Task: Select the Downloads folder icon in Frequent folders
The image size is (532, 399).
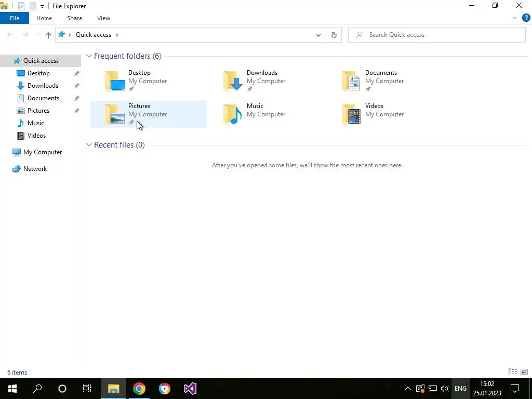Action: 233,81
